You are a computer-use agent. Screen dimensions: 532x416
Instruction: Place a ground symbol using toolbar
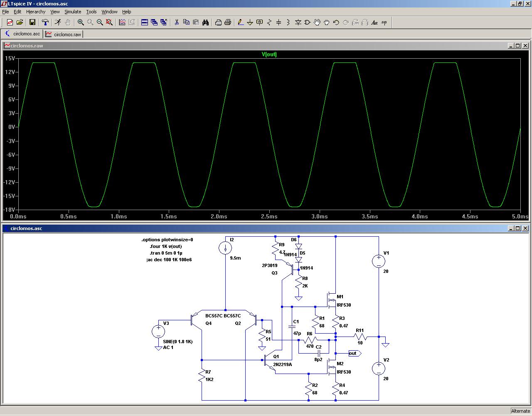click(250, 22)
